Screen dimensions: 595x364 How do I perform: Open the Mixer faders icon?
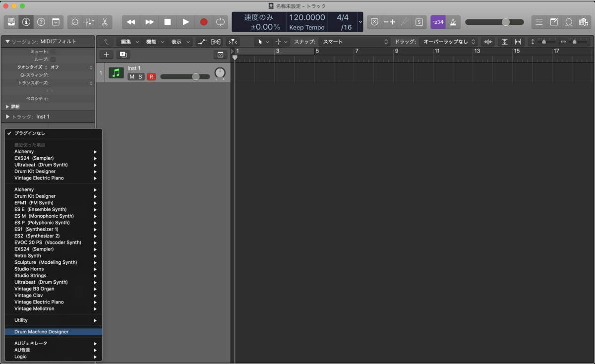(x=90, y=22)
